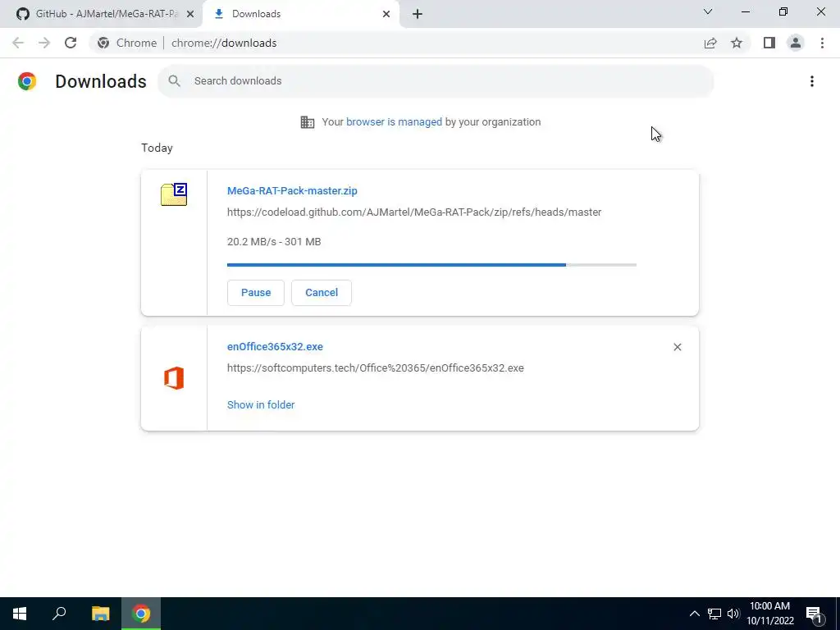This screenshot has height=630, width=840.
Task: Click the Office icon for enOffice365x32.exe
Action: [174, 378]
